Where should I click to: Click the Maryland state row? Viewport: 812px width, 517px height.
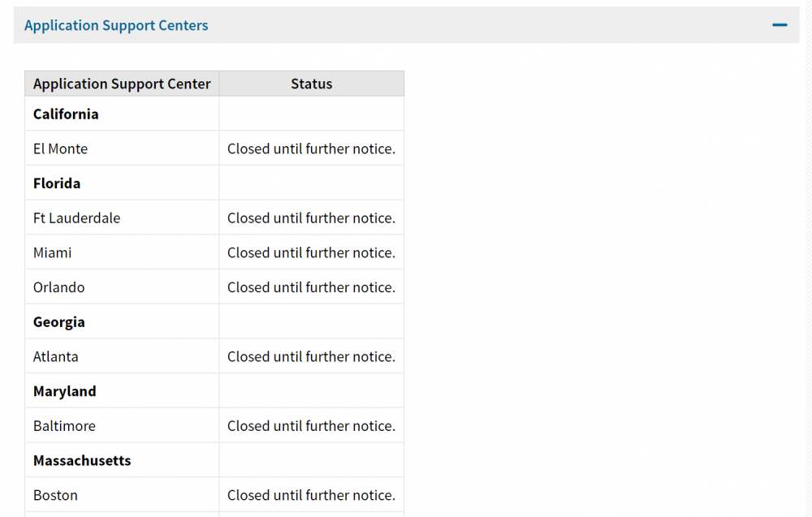point(214,391)
